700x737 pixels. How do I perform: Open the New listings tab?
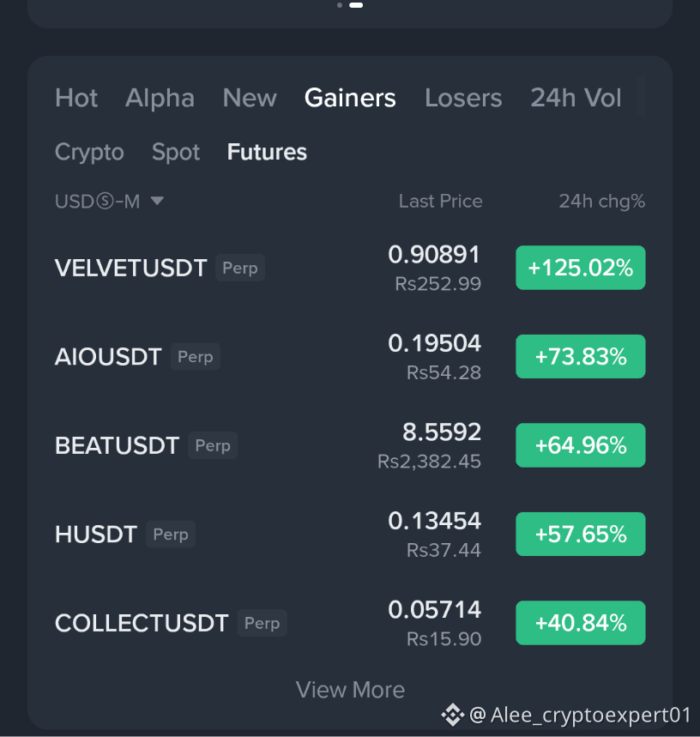pyautogui.click(x=250, y=98)
